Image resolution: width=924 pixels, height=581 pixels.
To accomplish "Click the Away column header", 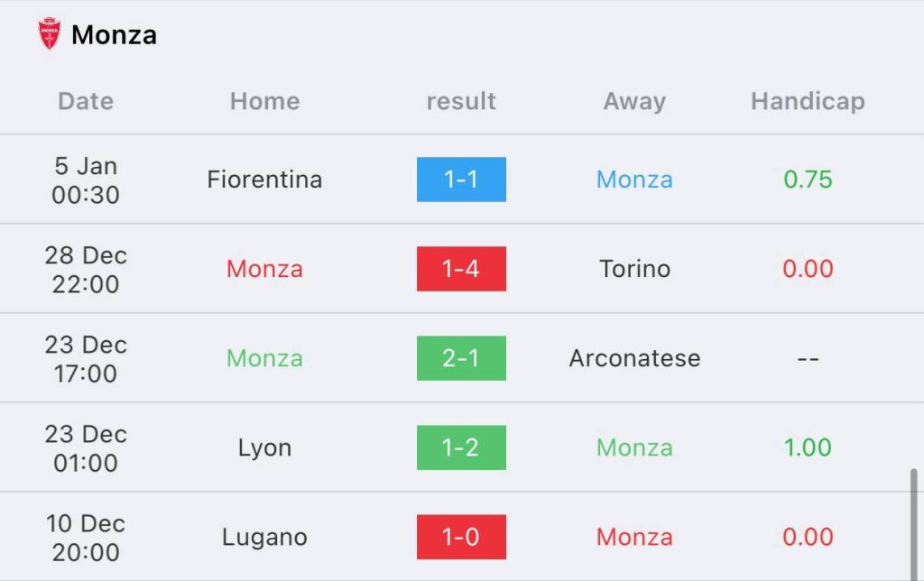I will coord(634,101).
